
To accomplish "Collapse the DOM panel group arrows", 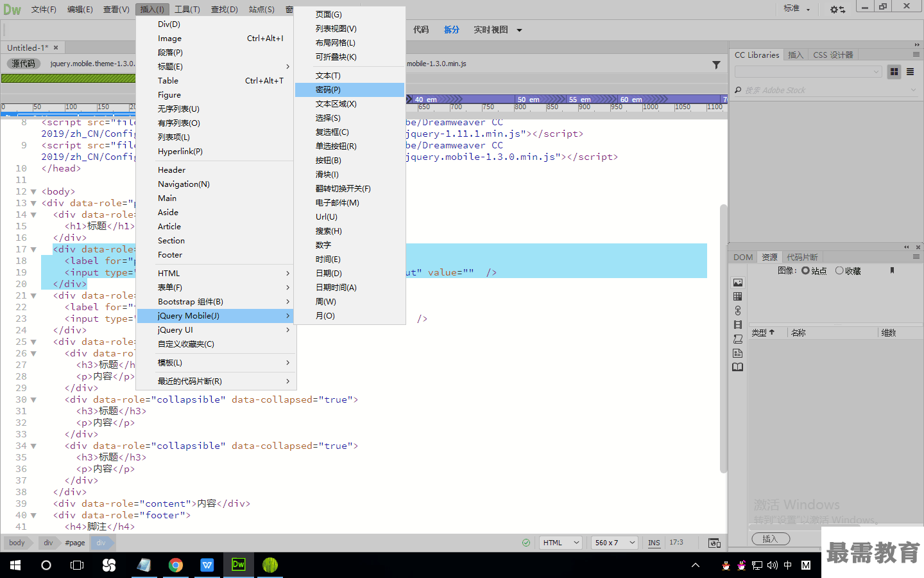I will point(907,247).
